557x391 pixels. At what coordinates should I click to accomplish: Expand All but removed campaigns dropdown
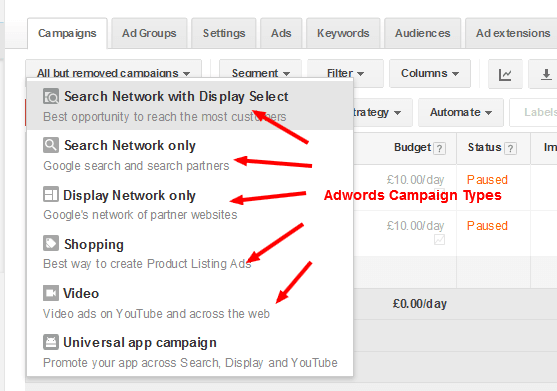113,69
